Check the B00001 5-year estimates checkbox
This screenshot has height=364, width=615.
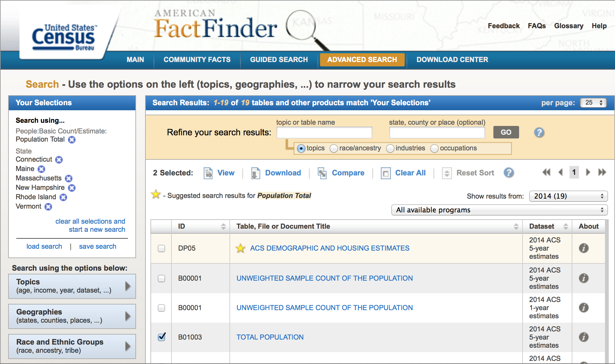(161, 278)
